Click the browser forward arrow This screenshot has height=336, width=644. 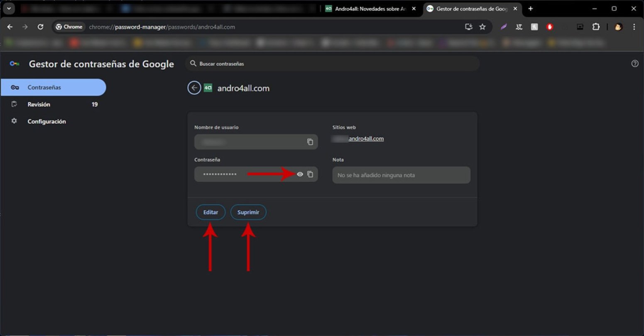(25, 27)
